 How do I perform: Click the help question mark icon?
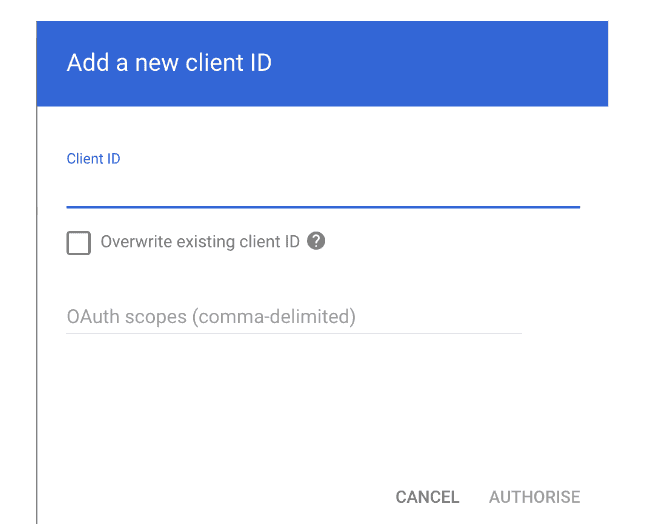pyautogui.click(x=316, y=241)
